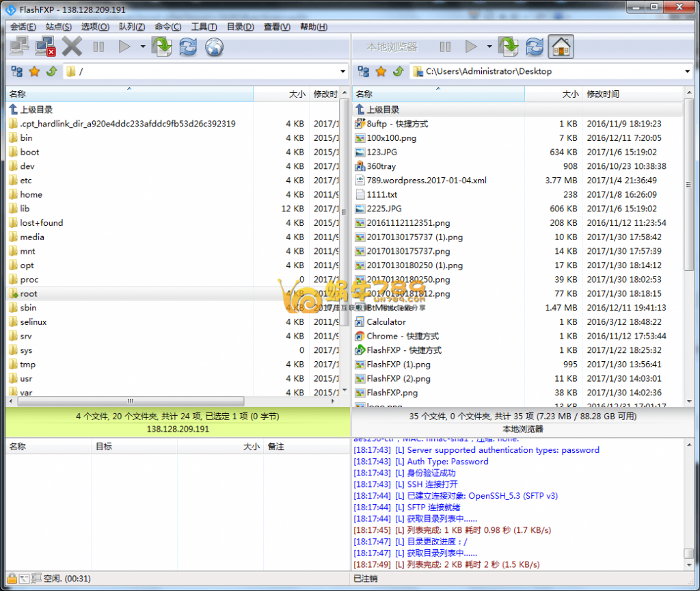Click the remote pane horizontal scrollbar
The image size is (700, 591).
pos(130,401)
